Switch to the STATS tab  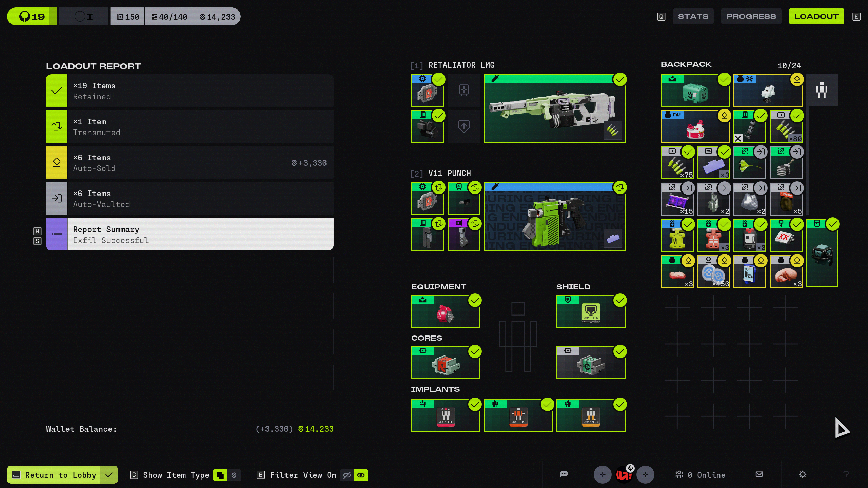click(x=693, y=16)
